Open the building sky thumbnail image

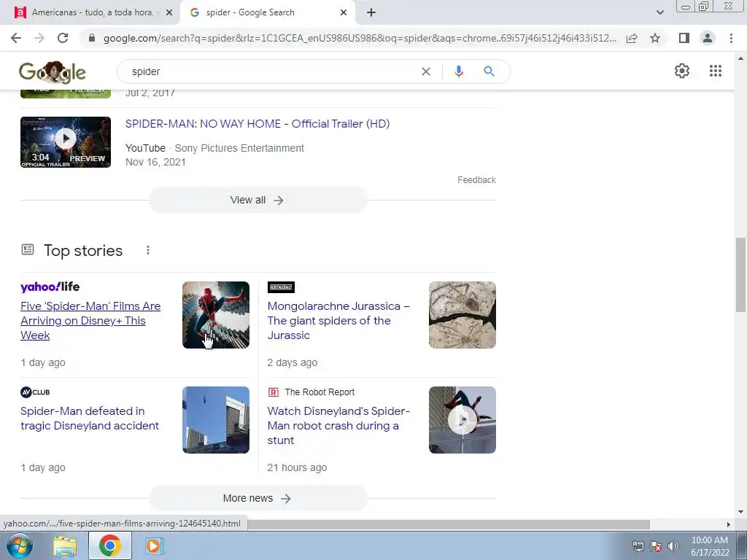click(216, 420)
